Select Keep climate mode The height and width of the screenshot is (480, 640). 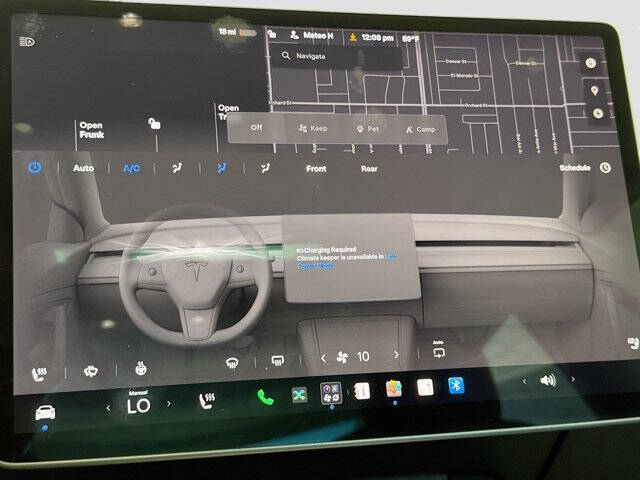coord(313,129)
